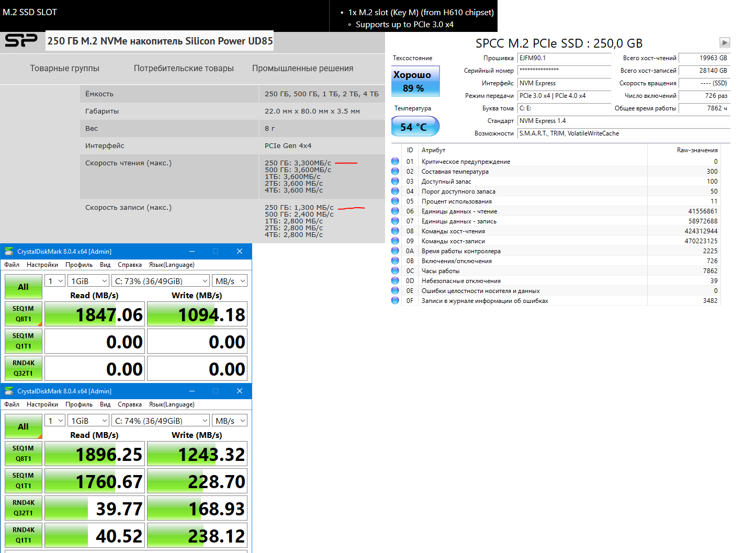The width and height of the screenshot is (756, 553).
Task: Open the drive dropdown showing C: 74% (36/49GiB)
Action: (x=161, y=421)
